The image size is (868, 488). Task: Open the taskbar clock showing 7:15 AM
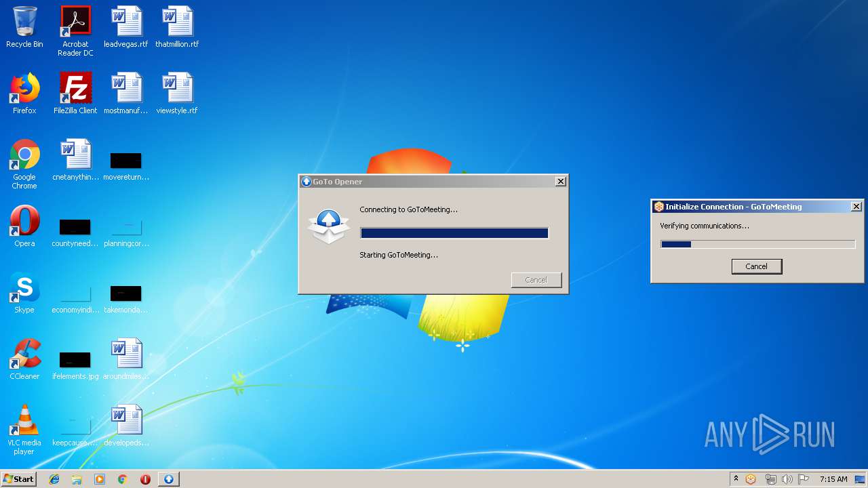(833, 479)
